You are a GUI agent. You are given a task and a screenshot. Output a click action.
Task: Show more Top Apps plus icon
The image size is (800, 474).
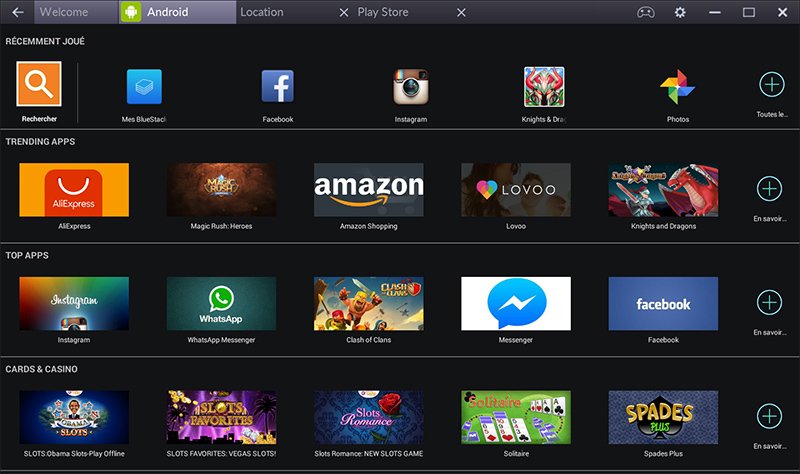[769, 303]
